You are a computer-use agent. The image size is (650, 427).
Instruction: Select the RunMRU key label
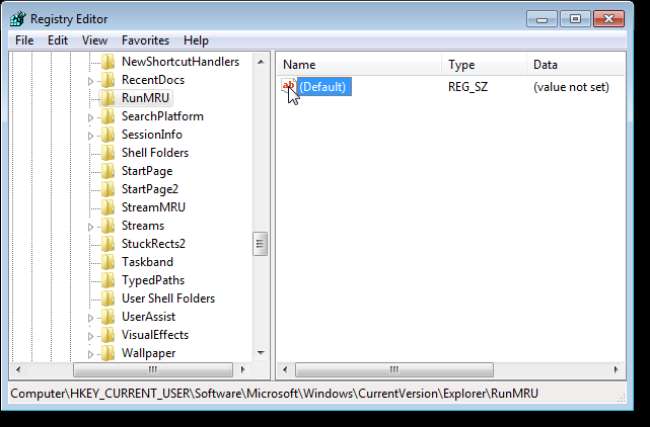(x=146, y=98)
